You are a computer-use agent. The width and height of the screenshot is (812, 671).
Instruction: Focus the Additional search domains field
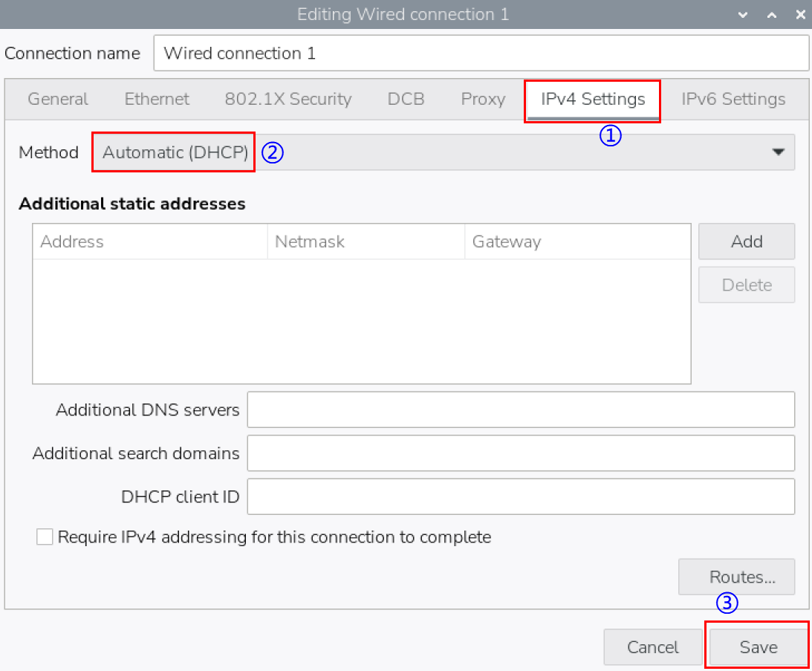point(520,453)
